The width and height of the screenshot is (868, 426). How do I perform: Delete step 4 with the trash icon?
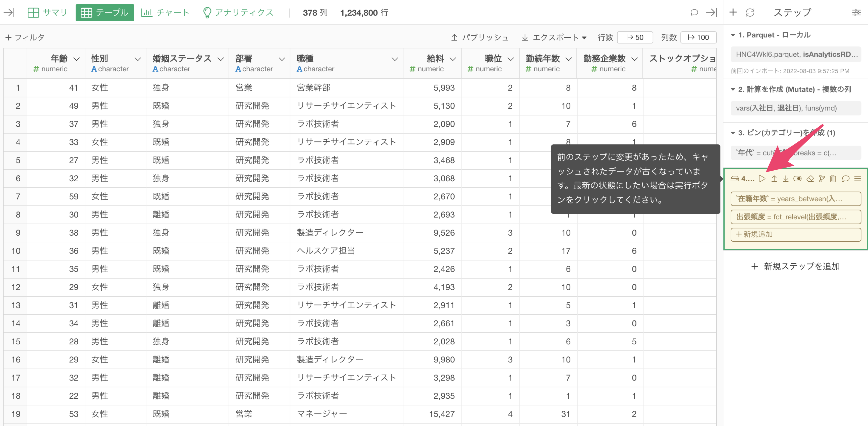click(833, 179)
